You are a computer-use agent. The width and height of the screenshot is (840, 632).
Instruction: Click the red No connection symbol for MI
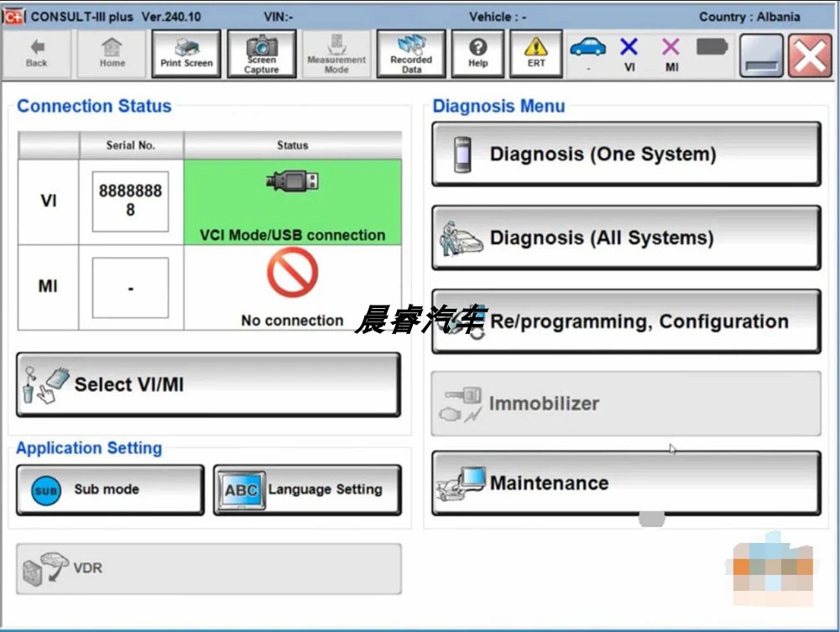[x=293, y=272]
